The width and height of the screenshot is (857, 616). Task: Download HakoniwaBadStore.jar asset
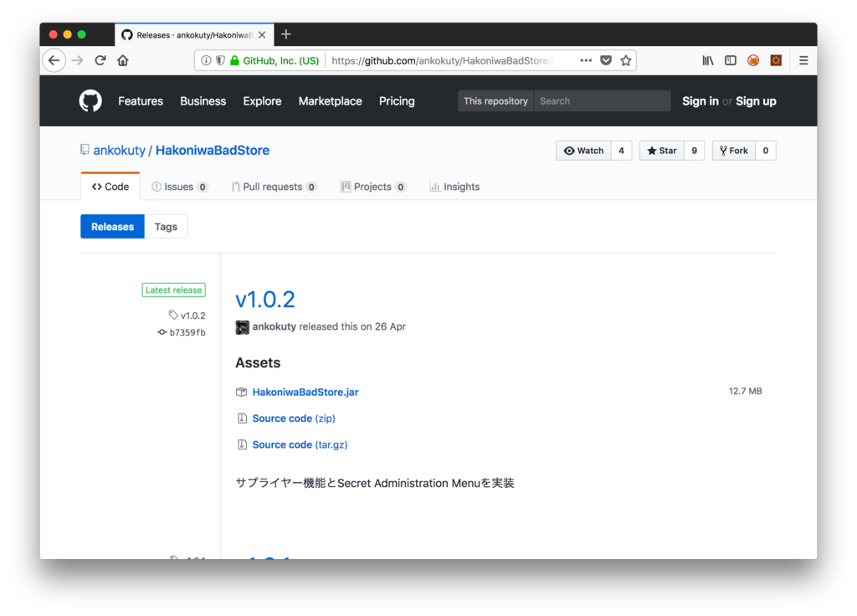click(305, 393)
